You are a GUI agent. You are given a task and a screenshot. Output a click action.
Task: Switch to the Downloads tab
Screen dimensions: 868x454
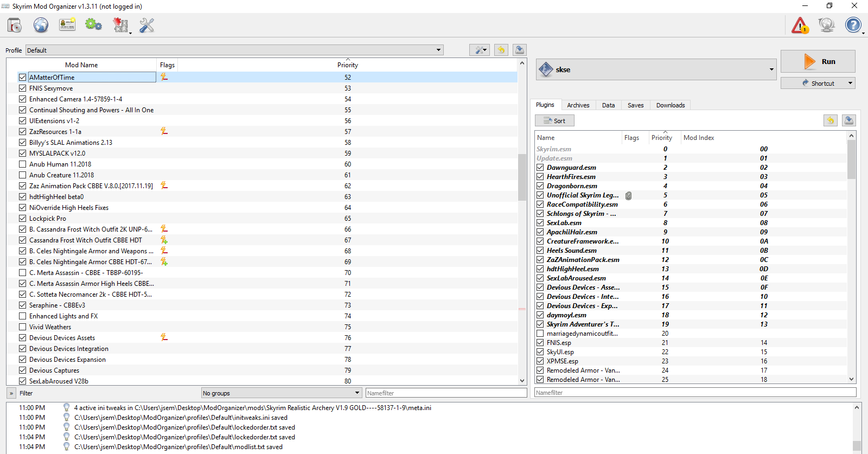tap(671, 105)
